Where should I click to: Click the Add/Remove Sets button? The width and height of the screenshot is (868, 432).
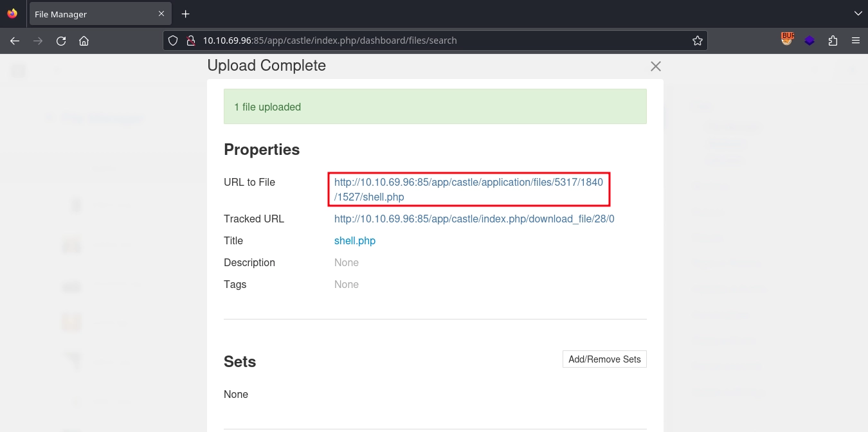point(604,359)
